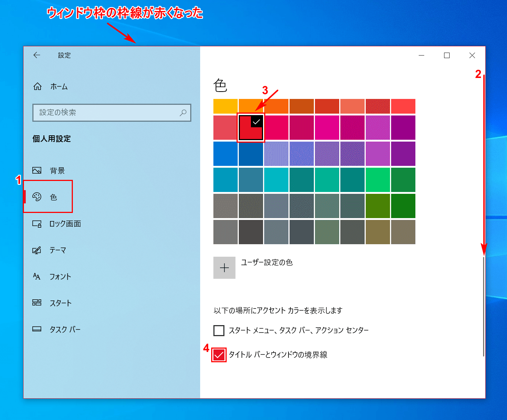The width and height of the screenshot is (507, 420).
Task: Open the ロック画面 lock screen icon
Action: click(x=37, y=224)
